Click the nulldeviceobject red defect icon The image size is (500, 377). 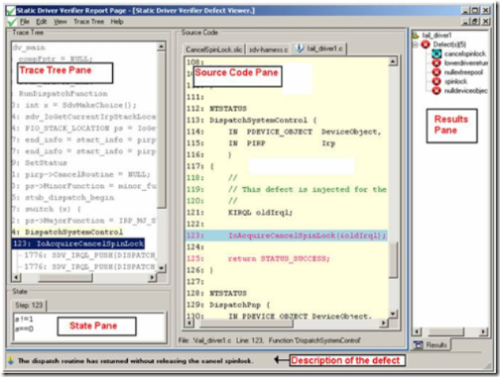pyautogui.click(x=436, y=90)
